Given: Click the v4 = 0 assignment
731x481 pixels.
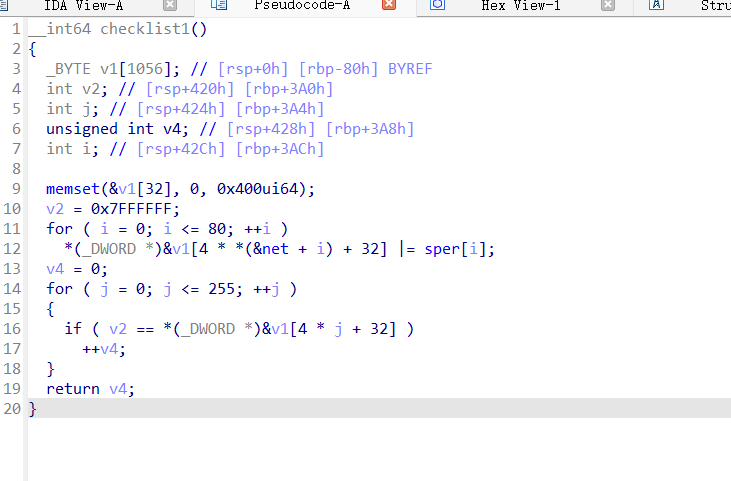Looking at the screenshot, I should 77,269.
